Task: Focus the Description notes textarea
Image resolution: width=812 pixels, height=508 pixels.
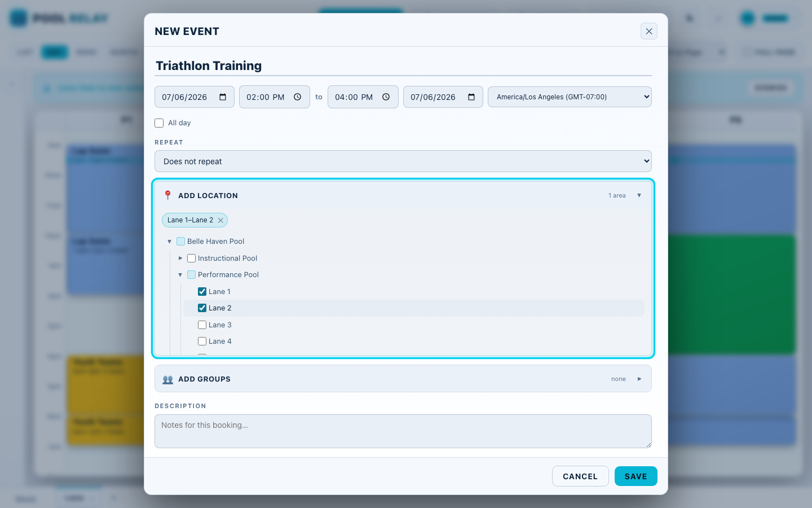Action: [403, 431]
